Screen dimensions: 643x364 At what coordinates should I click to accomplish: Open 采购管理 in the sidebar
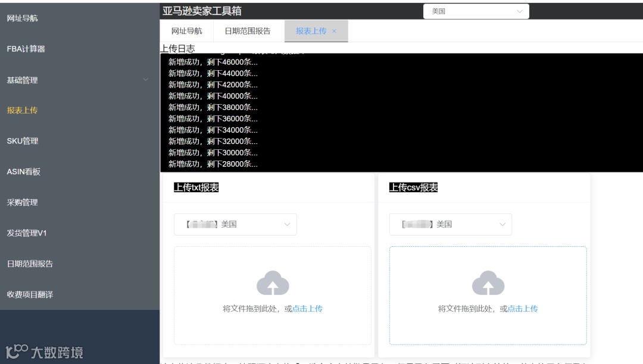point(22,202)
